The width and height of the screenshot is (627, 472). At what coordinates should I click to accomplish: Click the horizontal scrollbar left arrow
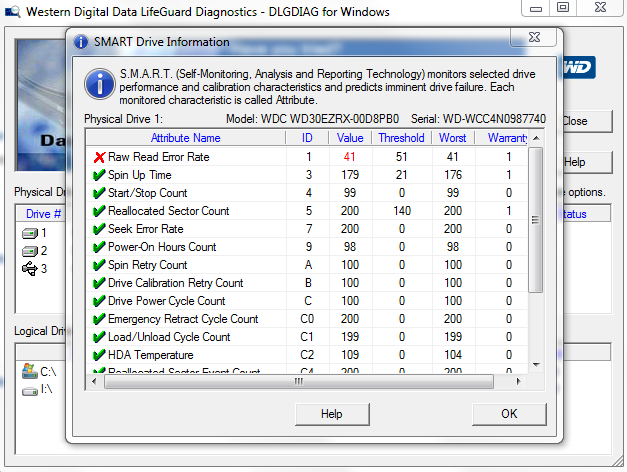click(x=94, y=381)
